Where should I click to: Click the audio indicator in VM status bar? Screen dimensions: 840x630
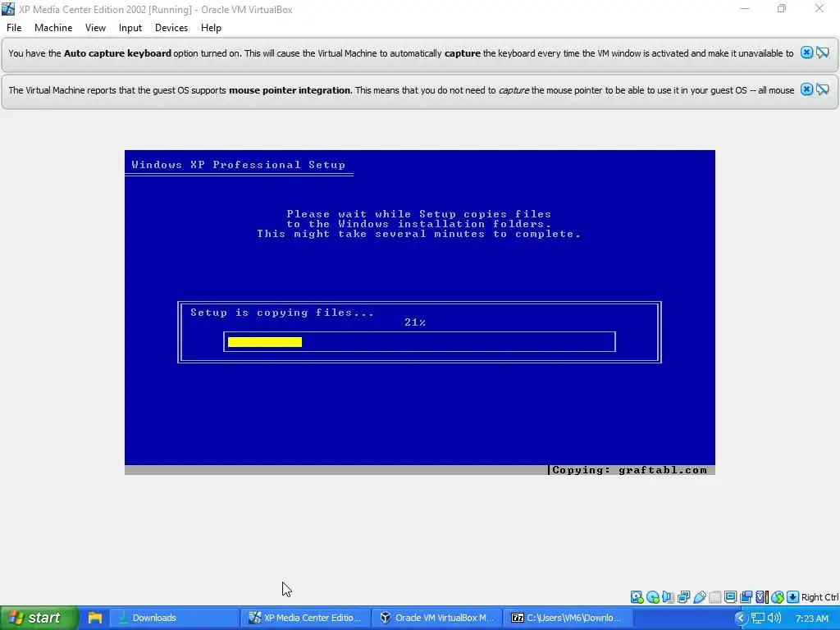(668, 597)
